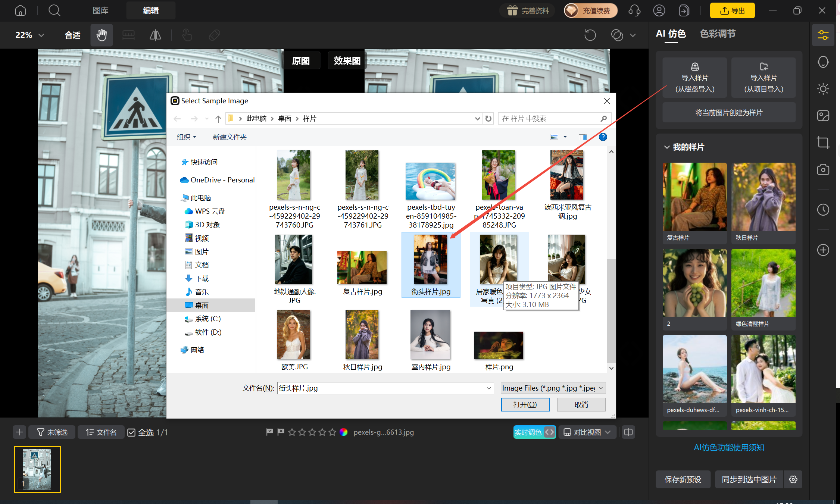Switch to the 色彩调节 tab
840x504 pixels.
pos(718,34)
